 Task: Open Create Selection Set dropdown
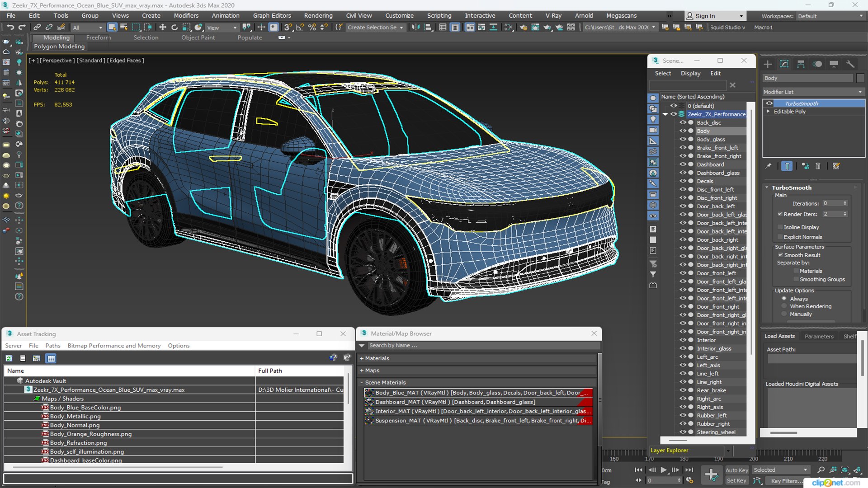(x=375, y=28)
